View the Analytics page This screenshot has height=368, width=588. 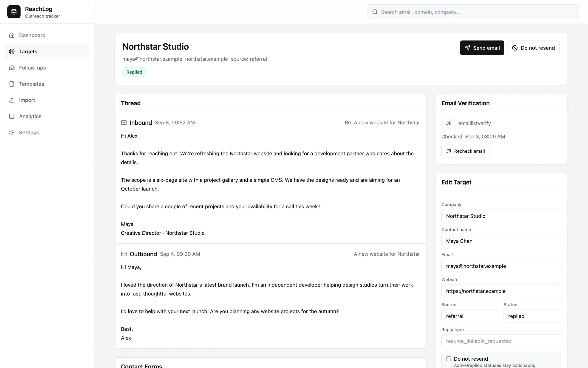(x=47, y=116)
